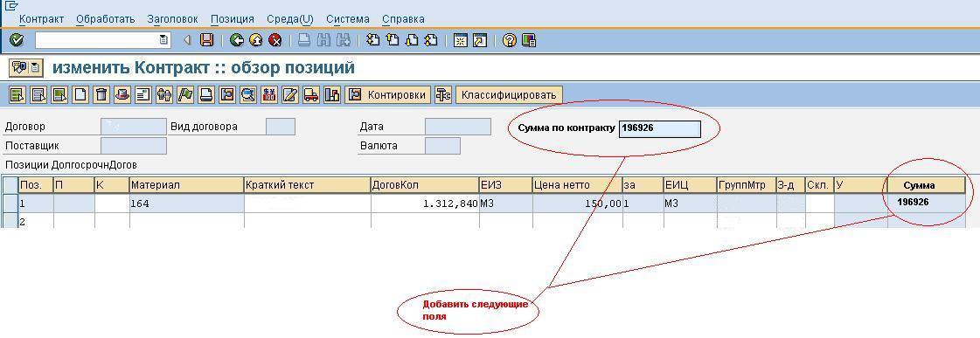Image resolution: width=980 pixels, height=338 pixels.
Task: Open Customize Local Layout icon
Action: (529, 40)
